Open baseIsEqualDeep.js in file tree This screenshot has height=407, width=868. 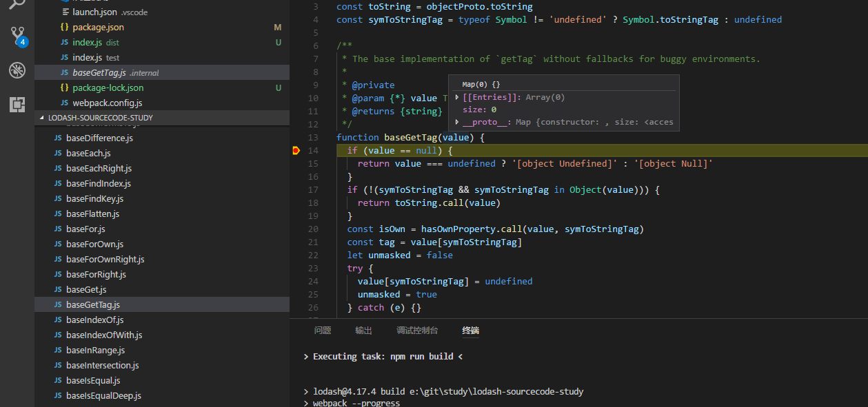click(x=162, y=395)
